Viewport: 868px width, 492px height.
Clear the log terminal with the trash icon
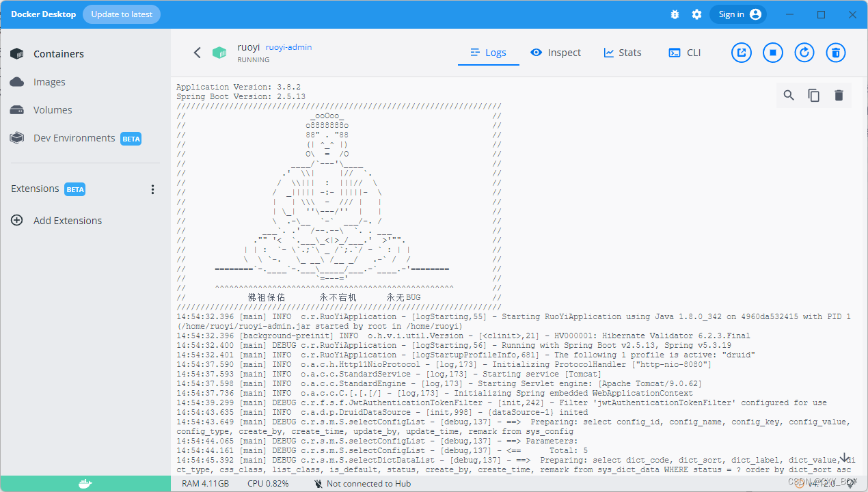pos(839,96)
